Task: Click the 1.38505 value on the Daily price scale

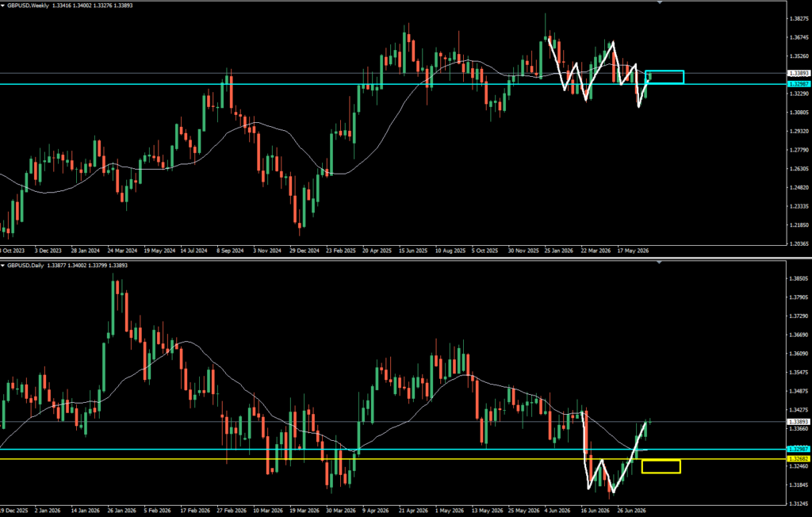Action: click(x=799, y=278)
